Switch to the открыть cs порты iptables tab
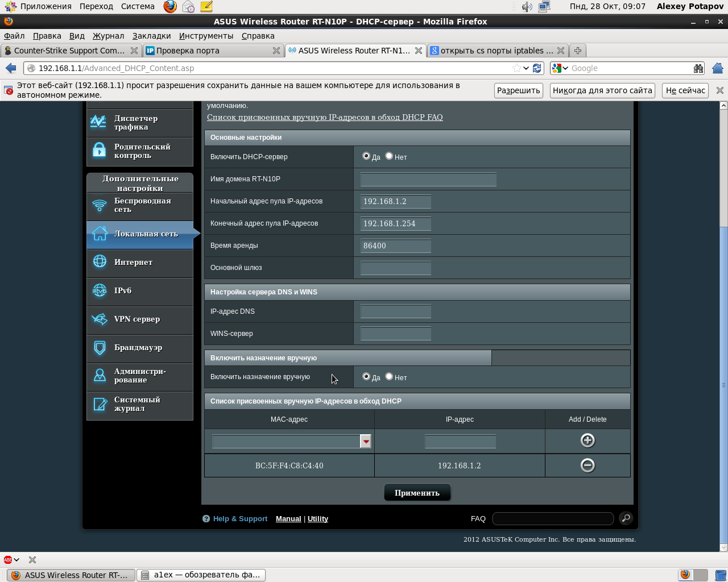 coord(497,51)
